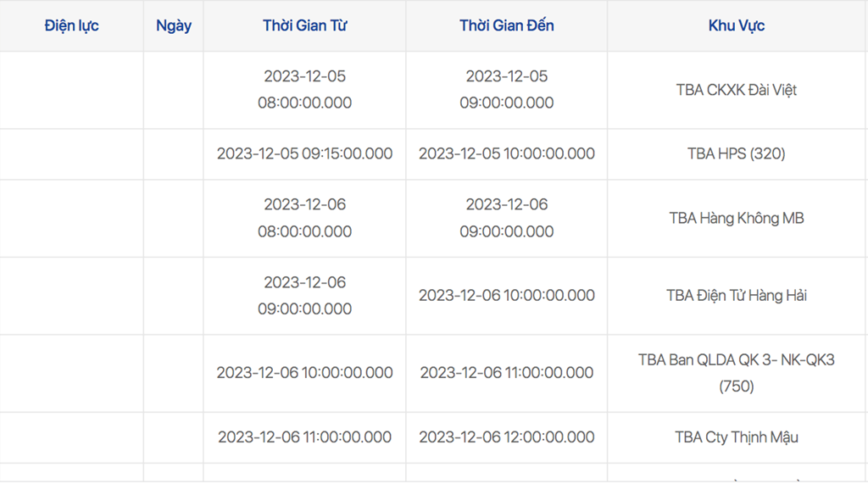This screenshot has height=484, width=868.
Task: Select the TBA Cty Thịnh Mậu cell
Action: click(x=737, y=437)
